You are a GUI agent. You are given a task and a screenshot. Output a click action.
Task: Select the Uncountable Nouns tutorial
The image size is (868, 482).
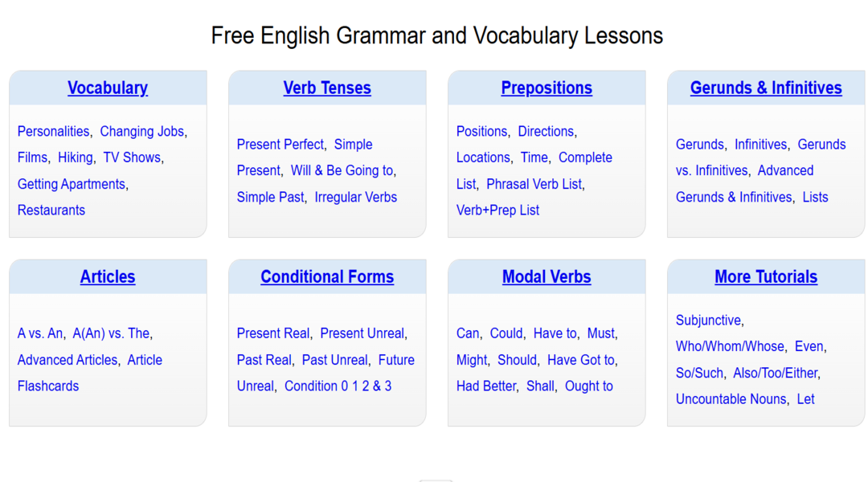[x=731, y=398]
